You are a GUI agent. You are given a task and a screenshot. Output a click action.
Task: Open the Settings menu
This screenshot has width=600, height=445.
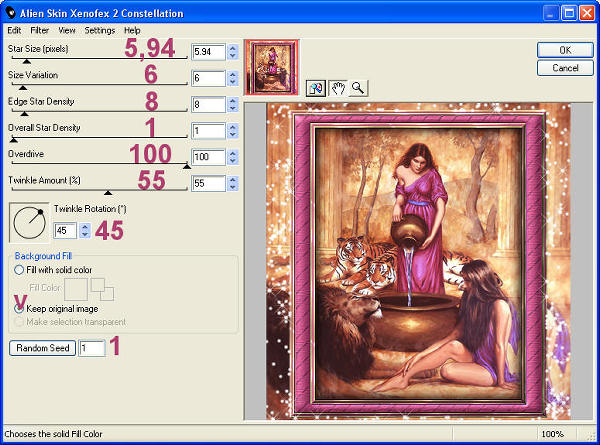(99, 30)
